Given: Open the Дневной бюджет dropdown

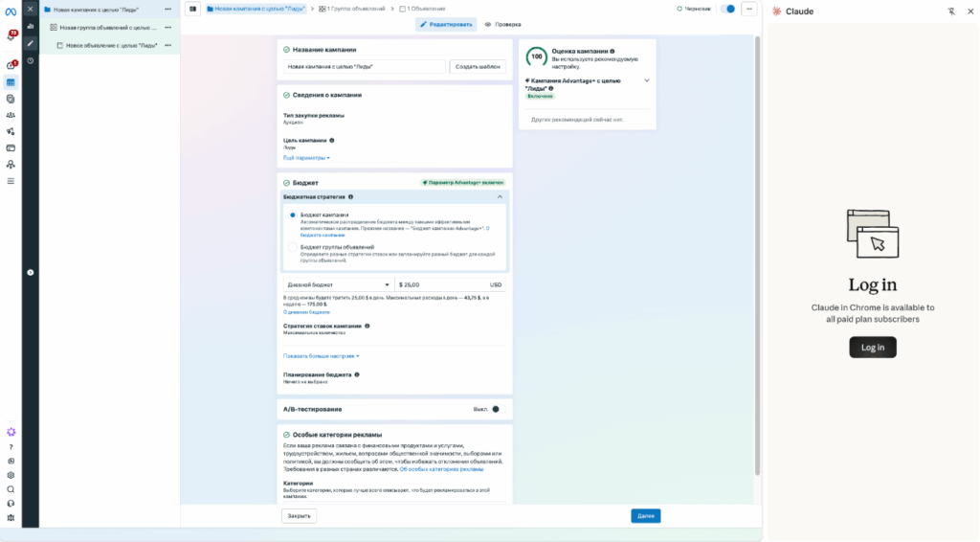Looking at the screenshot, I should pos(338,284).
